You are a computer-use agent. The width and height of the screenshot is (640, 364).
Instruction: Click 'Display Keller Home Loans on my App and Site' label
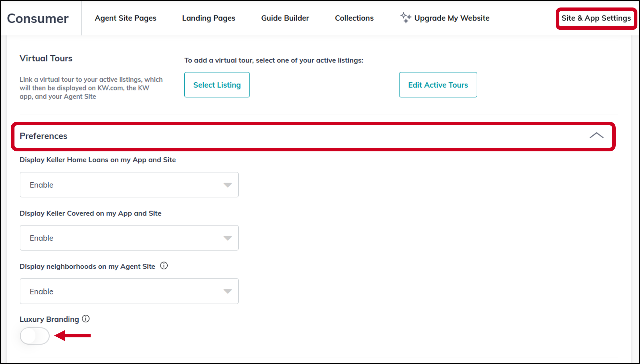[98, 160]
